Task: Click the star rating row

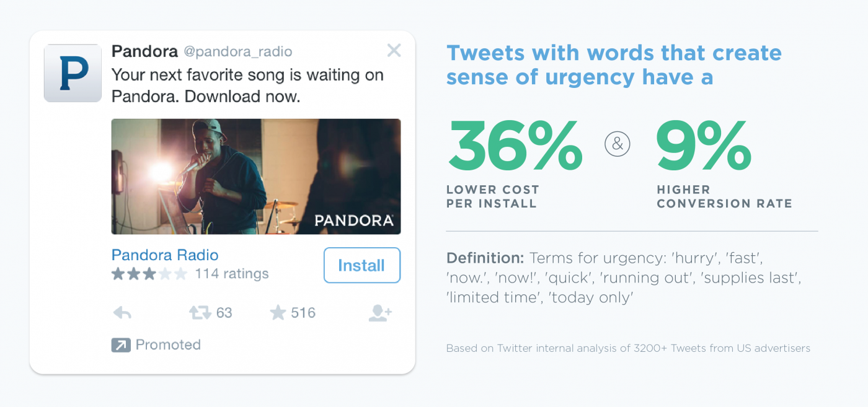Action: coord(149,274)
